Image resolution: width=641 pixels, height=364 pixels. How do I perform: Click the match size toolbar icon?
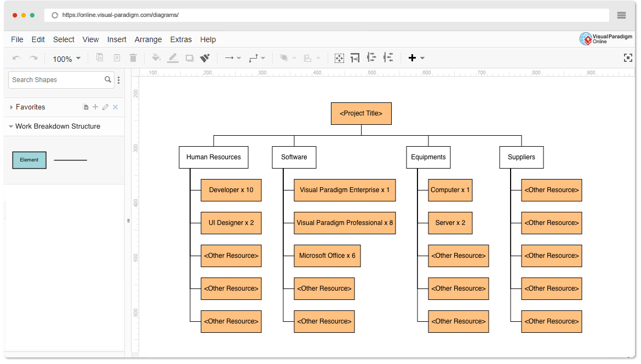pyautogui.click(x=355, y=58)
